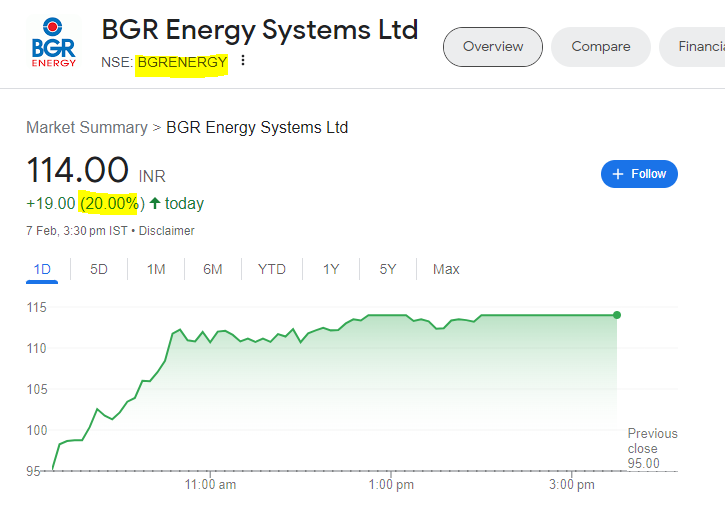
Task: Click the 7 Feb, 3:30 pm IST timestamp
Action: [x=77, y=230]
